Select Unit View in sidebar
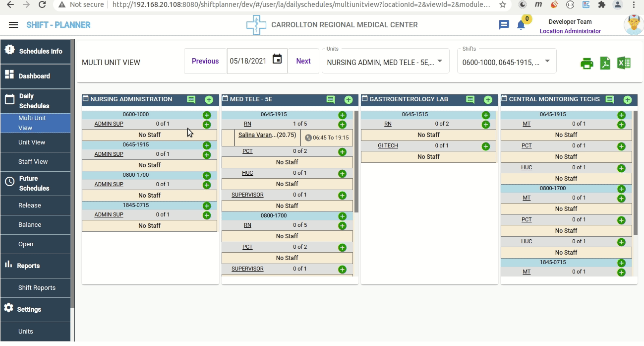Screen dimensions: 644x346 pos(32,142)
